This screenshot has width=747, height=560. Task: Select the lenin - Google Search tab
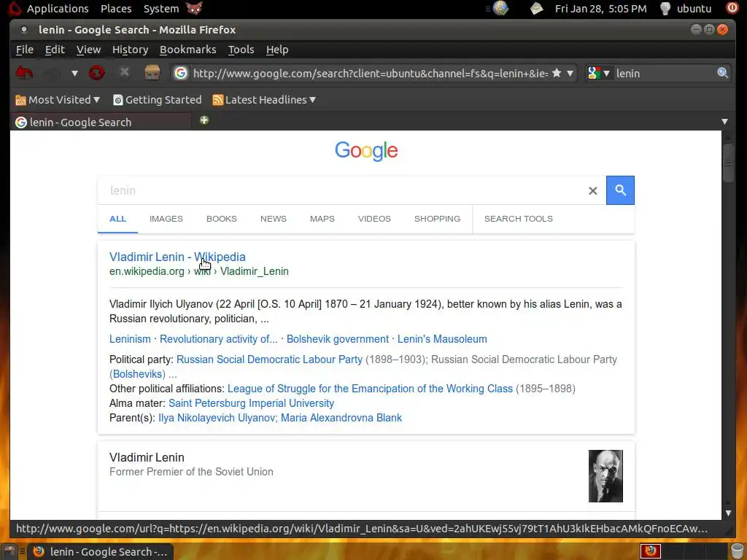pyautogui.click(x=101, y=122)
